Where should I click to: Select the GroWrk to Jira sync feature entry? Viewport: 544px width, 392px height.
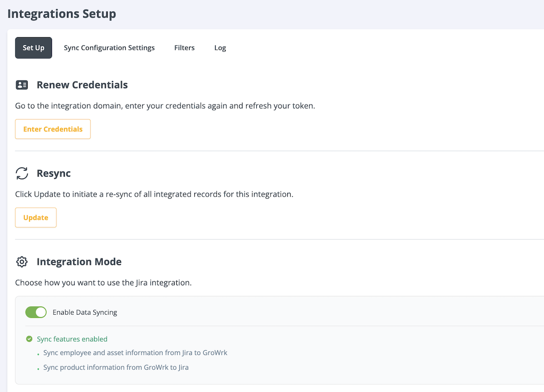[116, 367]
